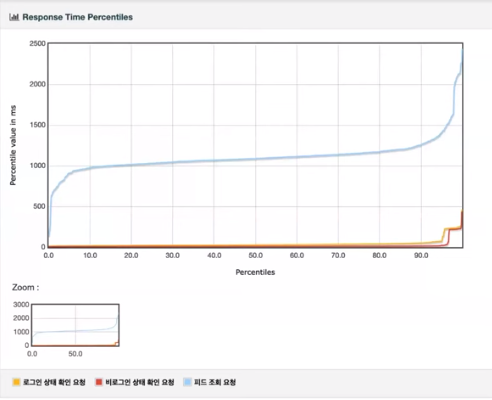
Task: Click the orange legend square for 로그인 상태 확인 요청
Action: pyautogui.click(x=16, y=382)
